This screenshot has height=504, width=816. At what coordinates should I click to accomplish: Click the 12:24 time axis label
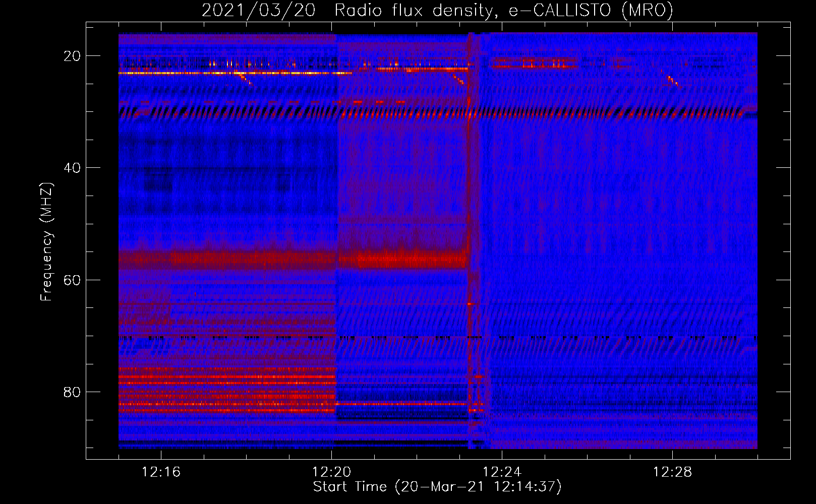coord(502,472)
